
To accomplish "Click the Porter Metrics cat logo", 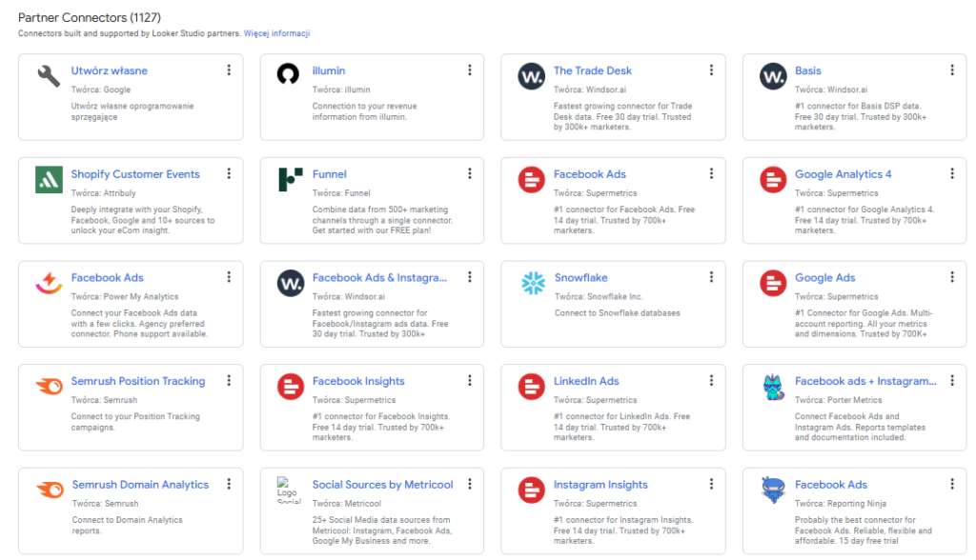I will (x=772, y=387).
